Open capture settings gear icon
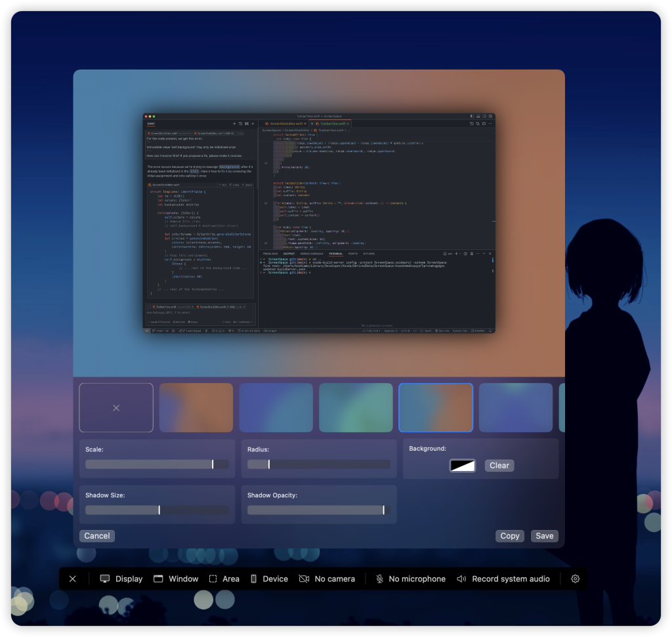This screenshot has height=637, width=672. (x=576, y=579)
